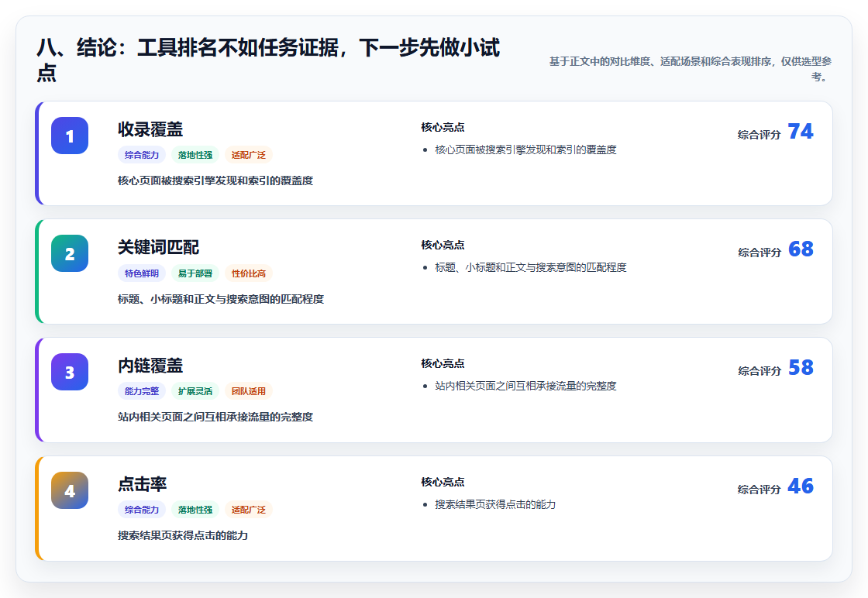The height and width of the screenshot is (598, 868).
Task: Select the 团队适用 tag
Action: [x=249, y=391]
